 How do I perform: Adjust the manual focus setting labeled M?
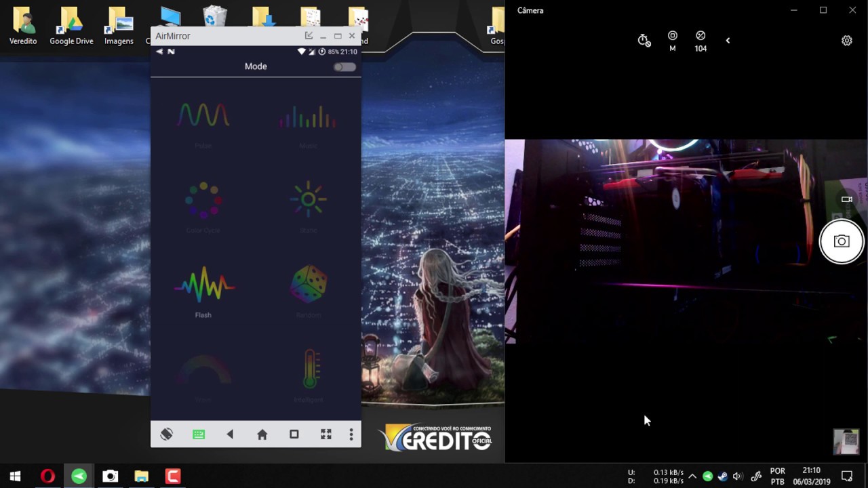(672, 41)
